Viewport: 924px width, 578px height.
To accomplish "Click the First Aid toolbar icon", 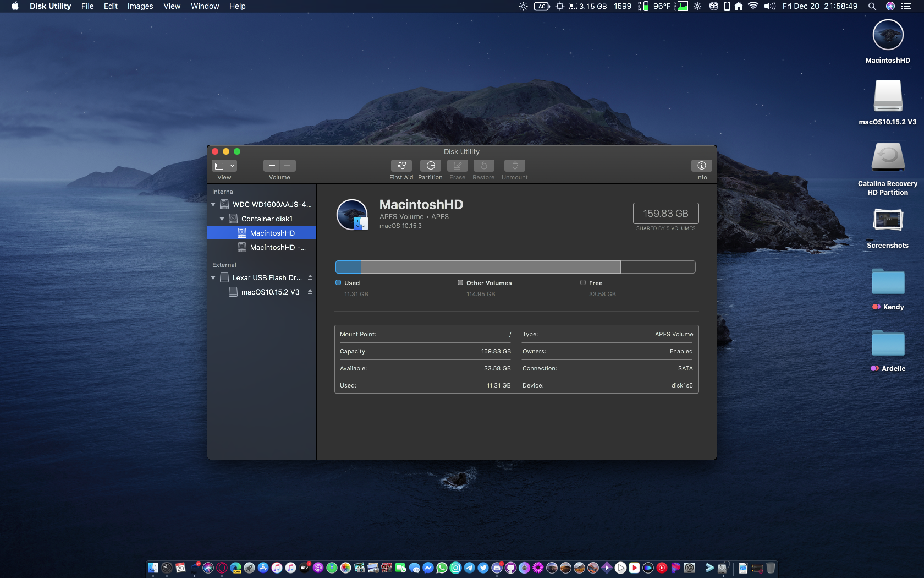I will [401, 166].
